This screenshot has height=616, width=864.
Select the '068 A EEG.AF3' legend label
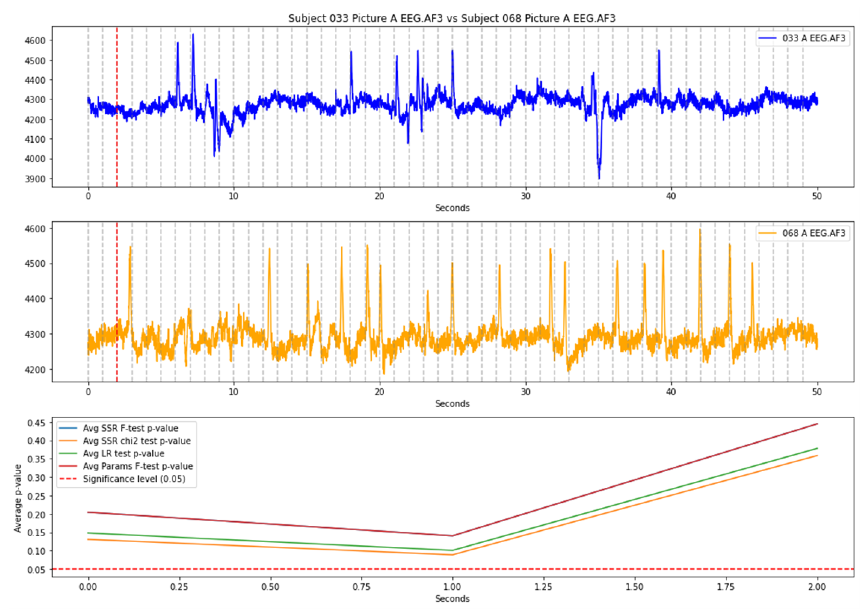pyautogui.click(x=814, y=233)
